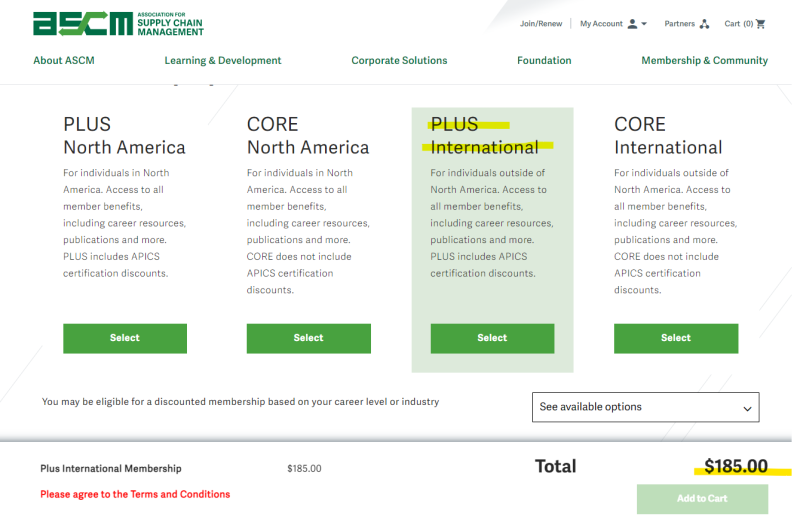Click the small $185.00 line item price
This screenshot has width=800, height=516.
[304, 469]
